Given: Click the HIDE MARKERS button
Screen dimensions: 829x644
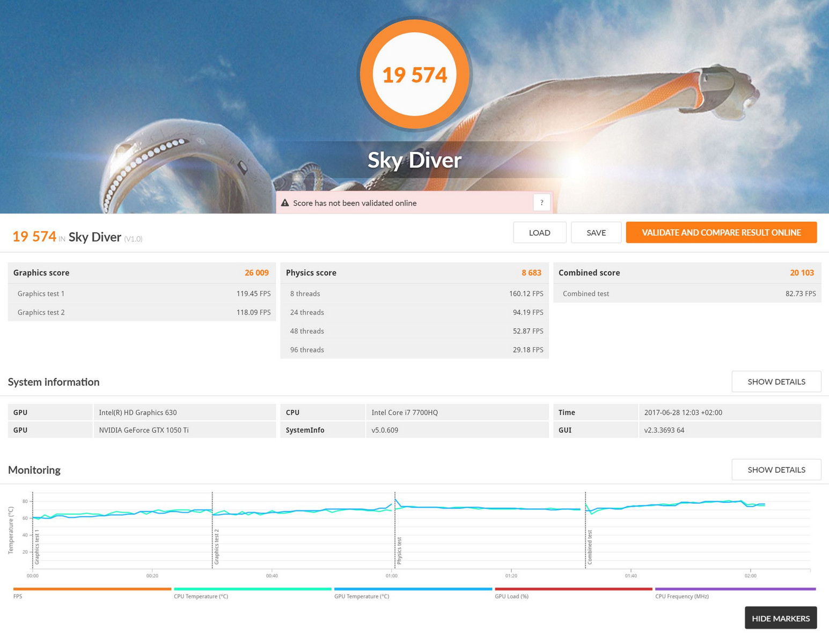Looking at the screenshot, I should (x=781, y=618).
